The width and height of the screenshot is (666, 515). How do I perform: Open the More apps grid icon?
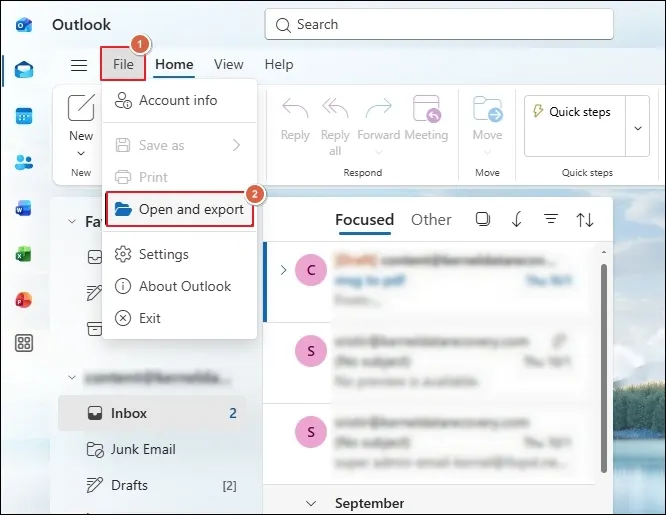click(24, 343)
